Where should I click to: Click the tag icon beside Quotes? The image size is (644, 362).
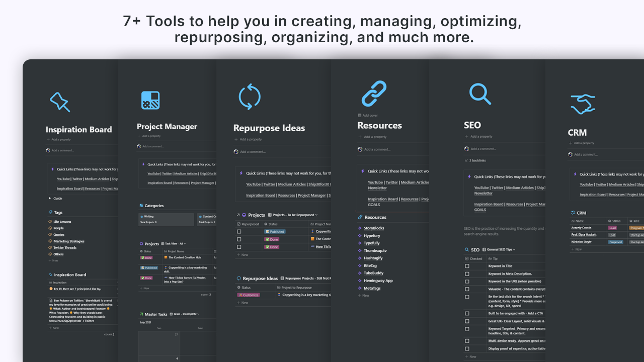[x=50, y=235]
